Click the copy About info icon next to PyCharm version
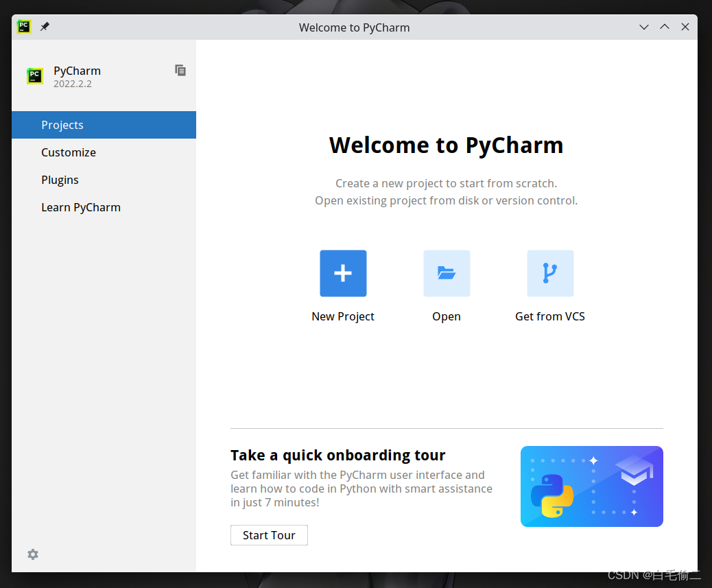Image resolution: width=712 pixels, height=588 pixels. coord(180,71)
